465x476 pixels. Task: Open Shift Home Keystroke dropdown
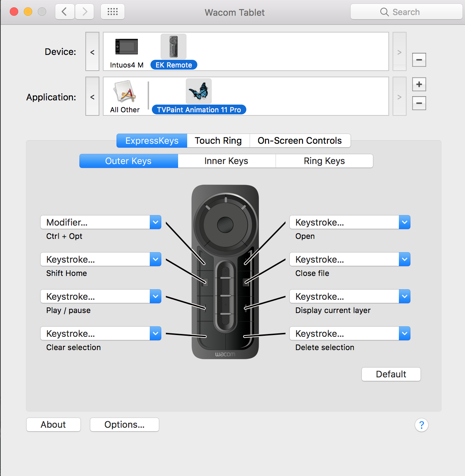[x=101, y=259]
